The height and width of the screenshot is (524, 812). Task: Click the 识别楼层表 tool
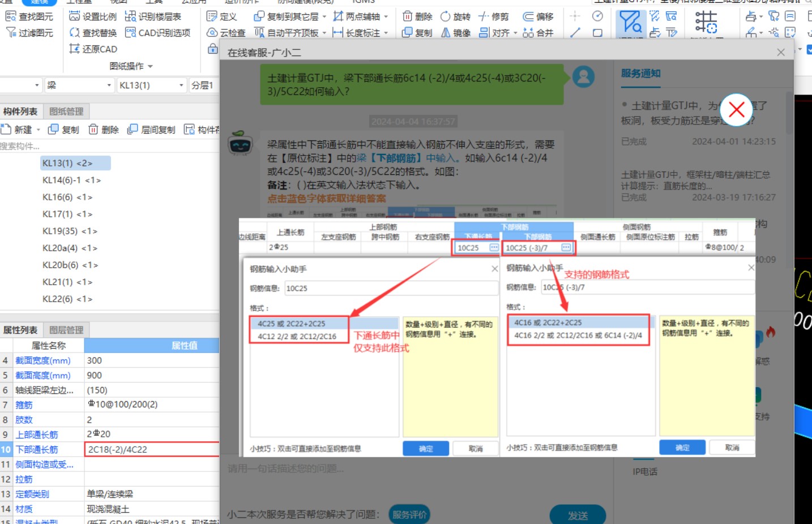pyautogui.click(x=153, y=16)
